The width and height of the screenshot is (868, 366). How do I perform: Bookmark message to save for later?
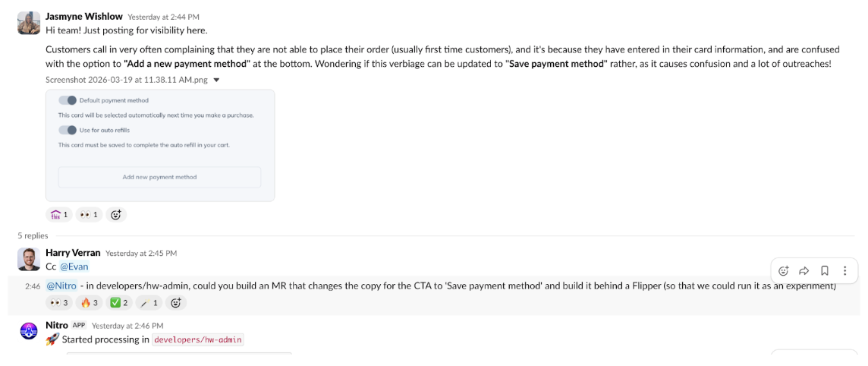(825, 270)
